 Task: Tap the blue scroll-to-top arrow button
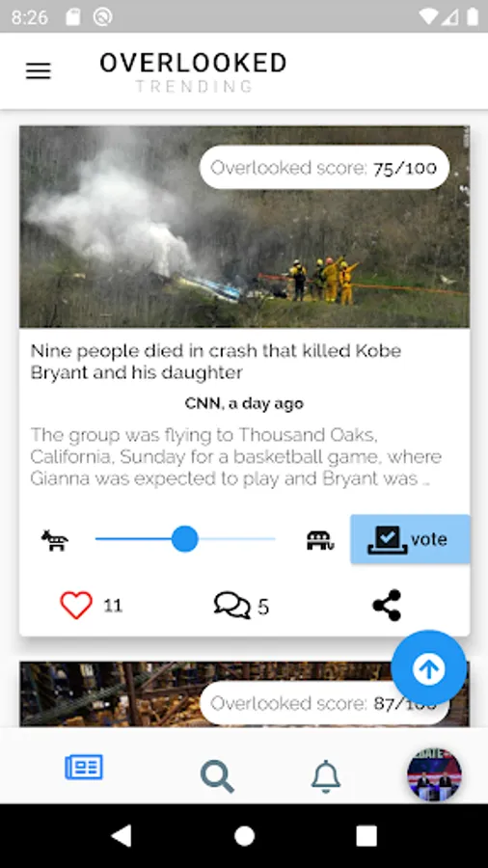tap(429, 668)
